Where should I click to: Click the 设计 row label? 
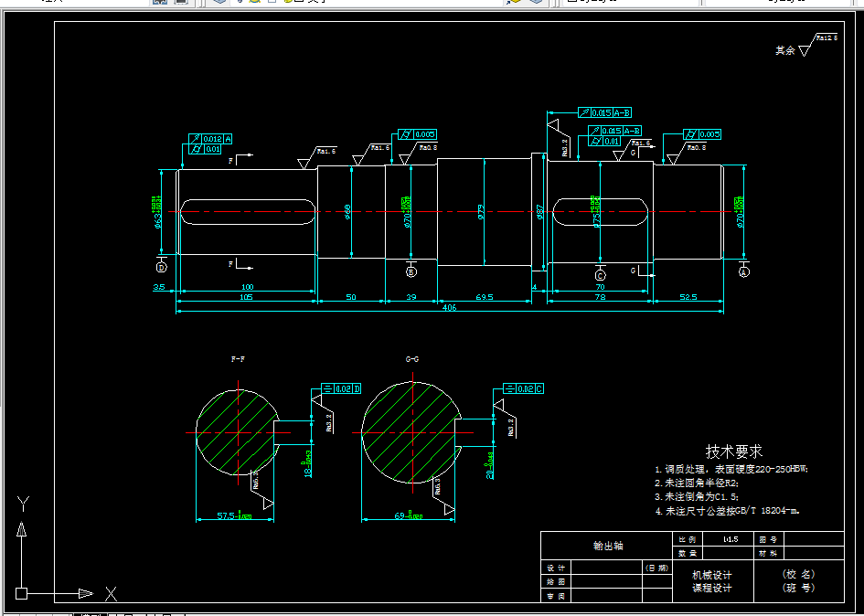click(x=556, y=568)
